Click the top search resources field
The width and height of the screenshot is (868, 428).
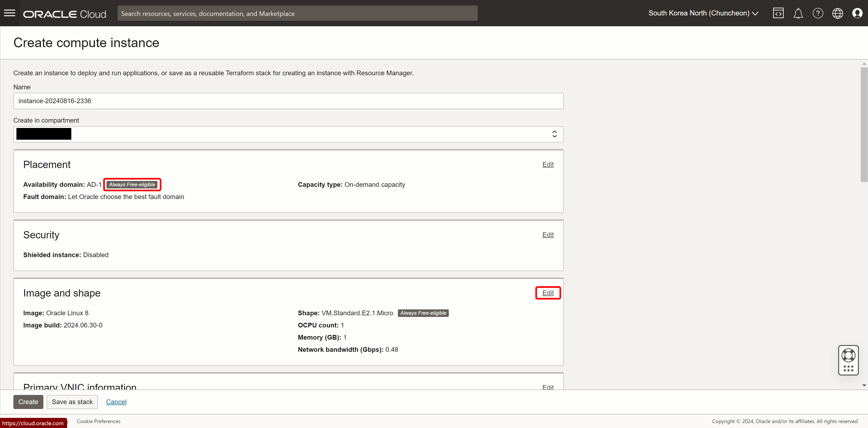click(297, 13)
